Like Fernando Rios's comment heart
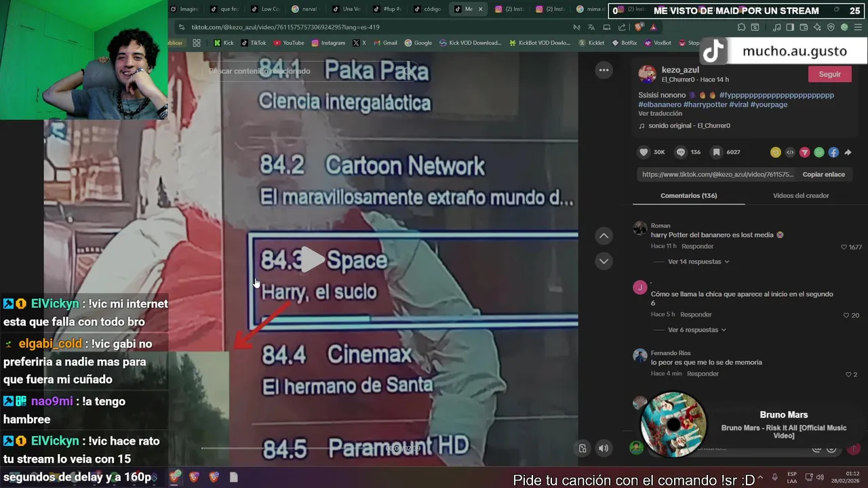 [x=848, y=375]
